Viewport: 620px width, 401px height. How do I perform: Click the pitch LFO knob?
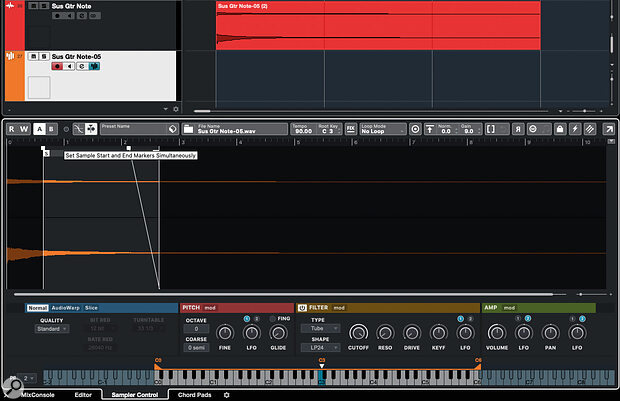tap(251, 333)
